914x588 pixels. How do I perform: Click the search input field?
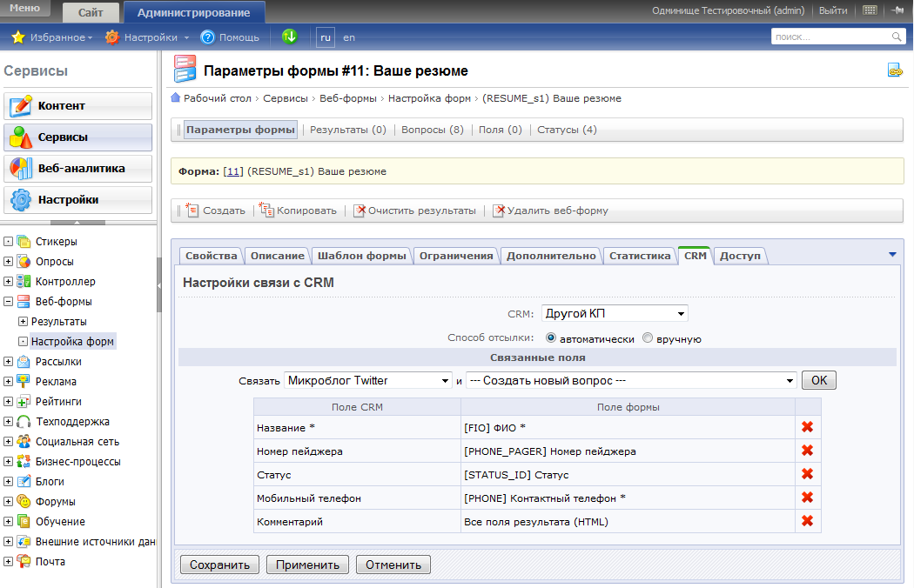(x=830, y=37)
